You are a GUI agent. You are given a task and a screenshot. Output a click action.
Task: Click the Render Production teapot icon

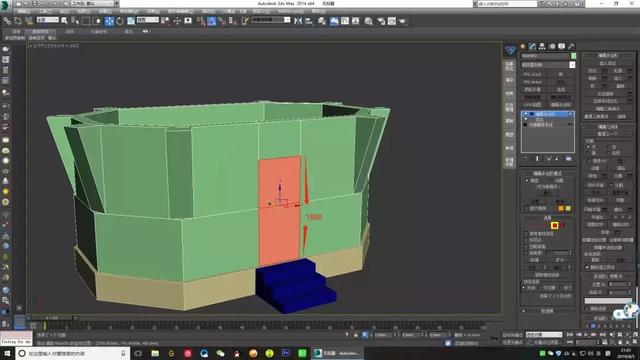pyautogui.click(x=403, y=21)
